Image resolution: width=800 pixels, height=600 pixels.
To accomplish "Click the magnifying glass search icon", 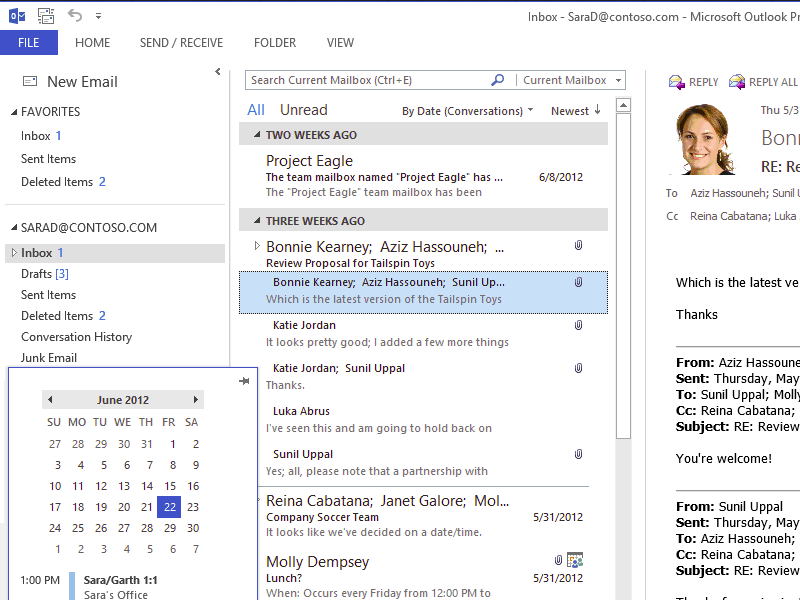I will click(497, 80).
